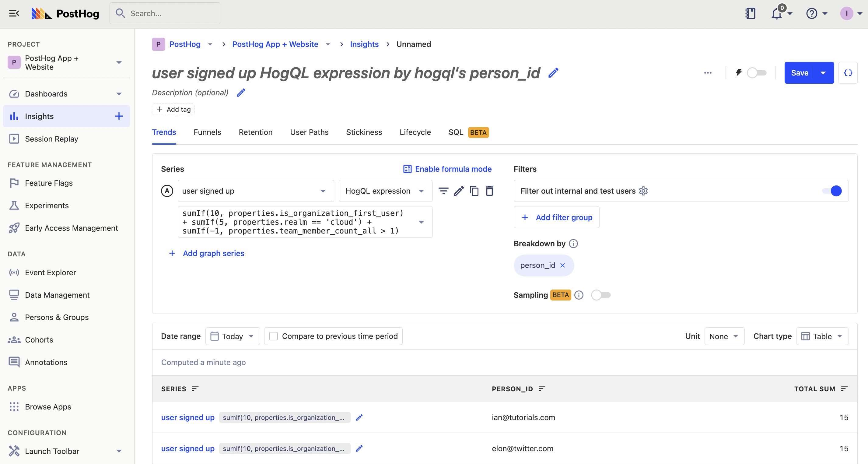Open the notifications bell
This screenshot has height=464, width=868.
tap(777, 13)
